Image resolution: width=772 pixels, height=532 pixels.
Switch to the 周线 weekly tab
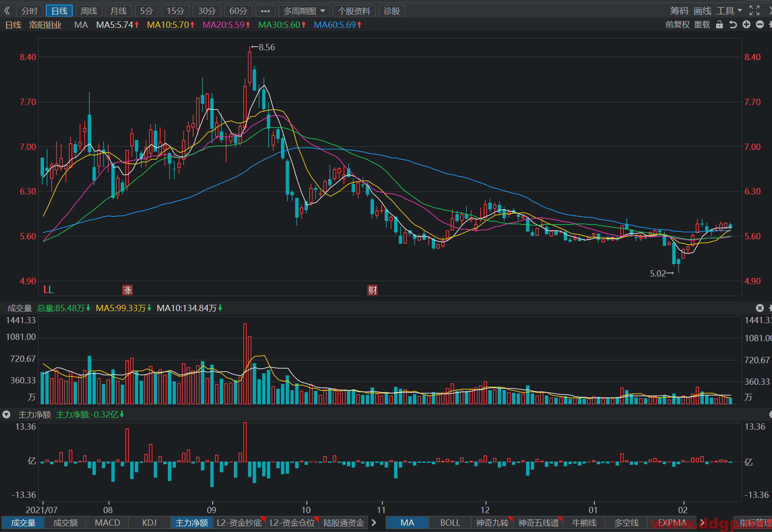tap(89, 11)
